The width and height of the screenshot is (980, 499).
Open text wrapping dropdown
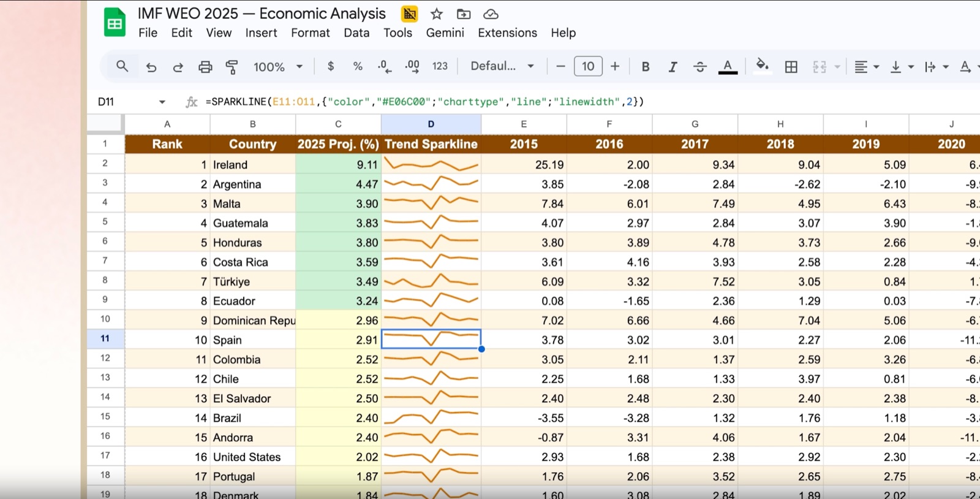click(x=936, y=67)
